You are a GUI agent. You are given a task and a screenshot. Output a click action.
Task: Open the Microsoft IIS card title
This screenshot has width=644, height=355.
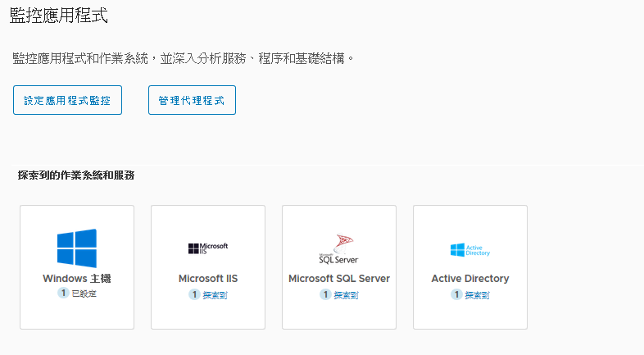pyautogui.click(x=208, y=278)
